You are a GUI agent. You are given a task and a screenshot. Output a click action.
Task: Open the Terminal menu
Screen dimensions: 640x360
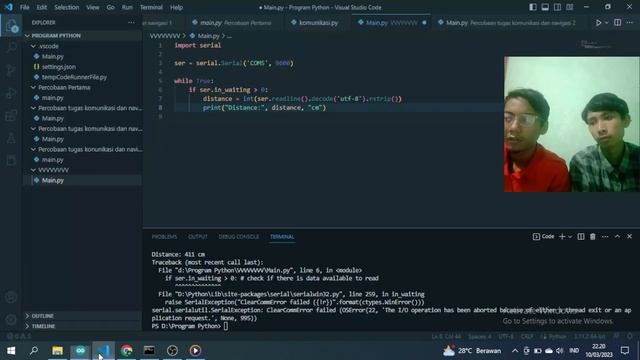point(151,7)
